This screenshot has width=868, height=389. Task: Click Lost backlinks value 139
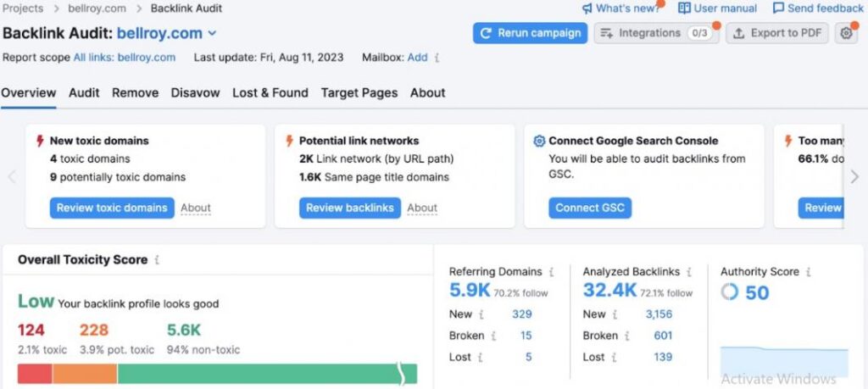pos(663,358)
